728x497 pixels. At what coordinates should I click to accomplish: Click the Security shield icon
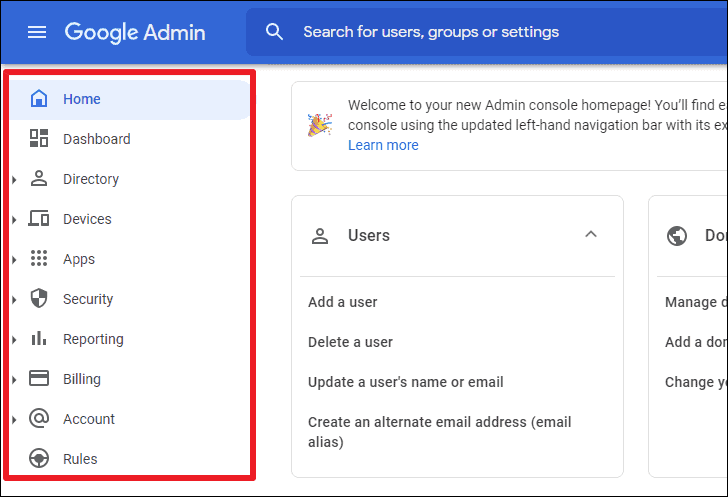(39, 298)
